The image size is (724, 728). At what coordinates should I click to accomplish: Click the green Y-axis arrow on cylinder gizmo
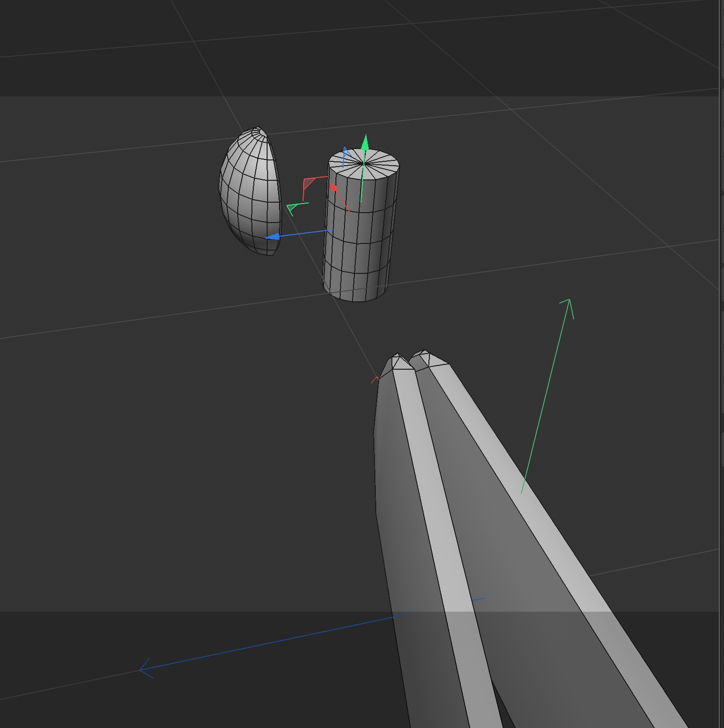(x=365, y=143)
